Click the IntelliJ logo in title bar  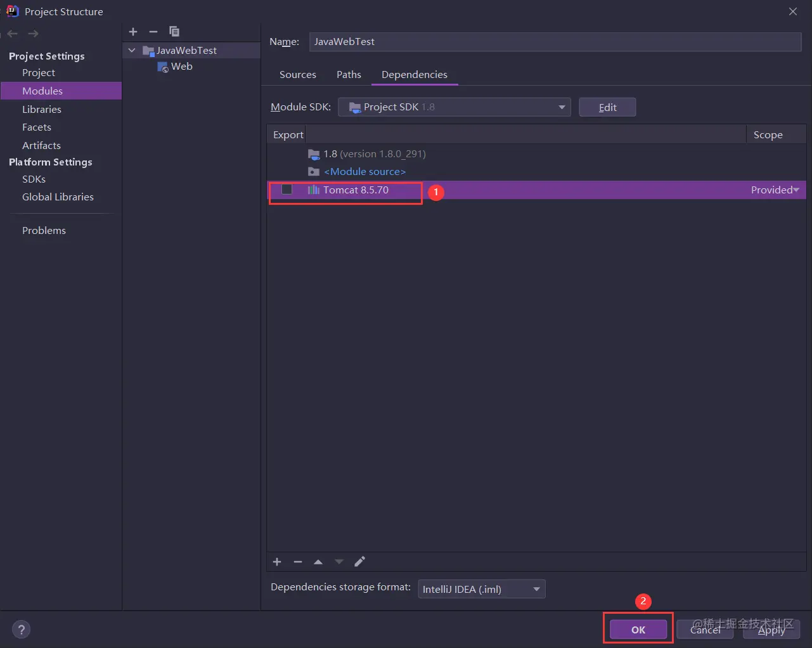click(12, 11)
